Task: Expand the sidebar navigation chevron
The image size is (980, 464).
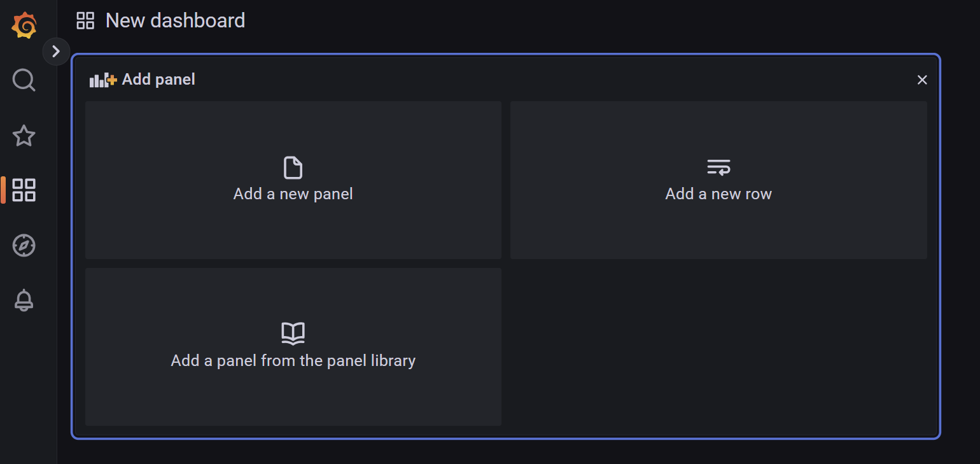Action: 56,52
